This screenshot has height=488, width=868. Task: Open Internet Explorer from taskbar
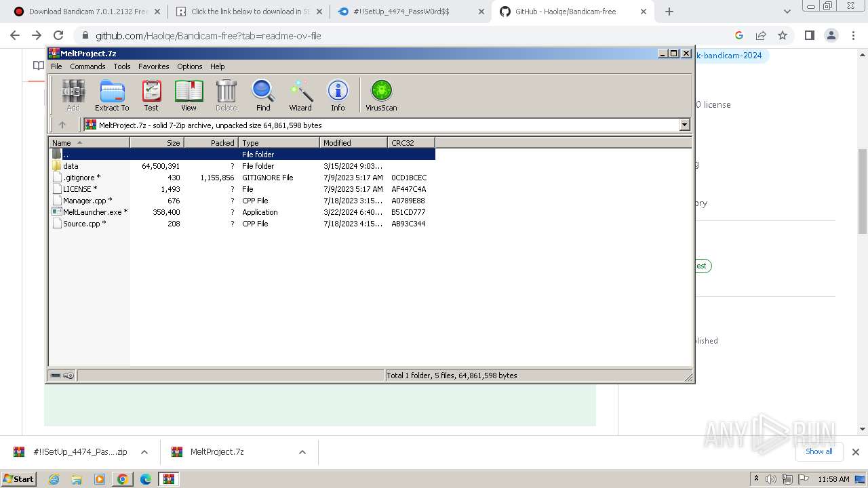54,479
